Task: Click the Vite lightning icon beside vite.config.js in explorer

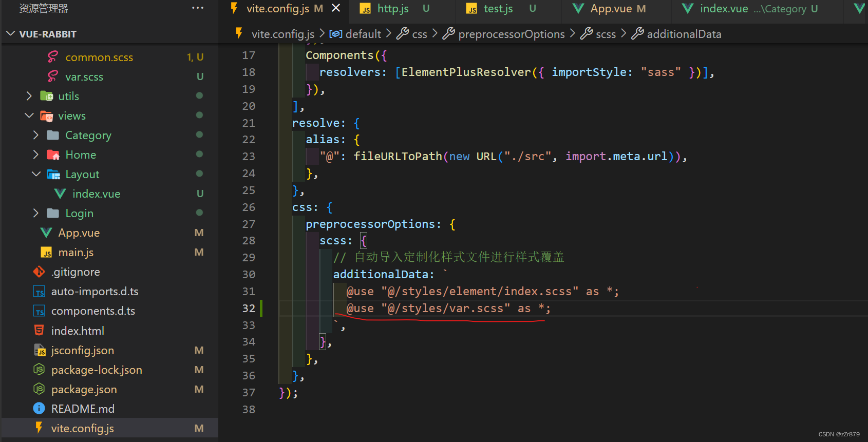Action: [39, 428]
